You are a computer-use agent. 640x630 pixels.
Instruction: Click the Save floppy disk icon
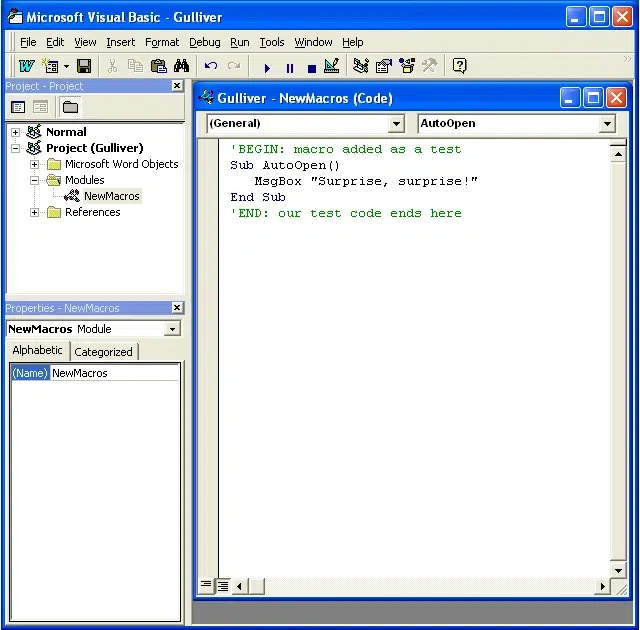coord(84,66)
